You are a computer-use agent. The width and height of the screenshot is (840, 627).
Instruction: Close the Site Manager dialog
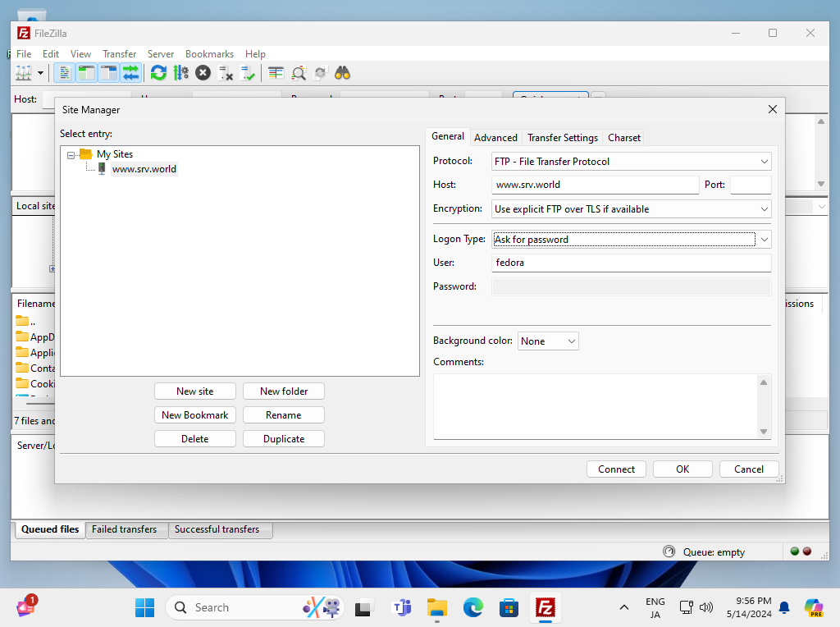[773, 109]
